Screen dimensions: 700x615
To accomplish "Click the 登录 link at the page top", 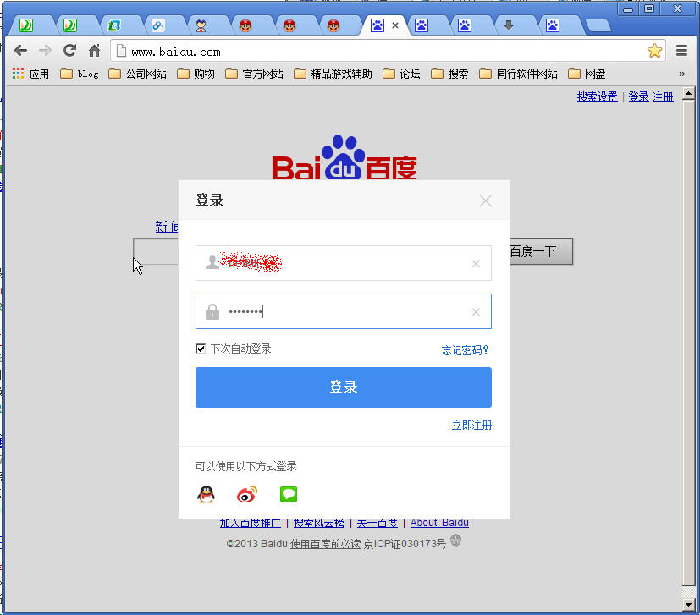I will click(x=638, y=96).
